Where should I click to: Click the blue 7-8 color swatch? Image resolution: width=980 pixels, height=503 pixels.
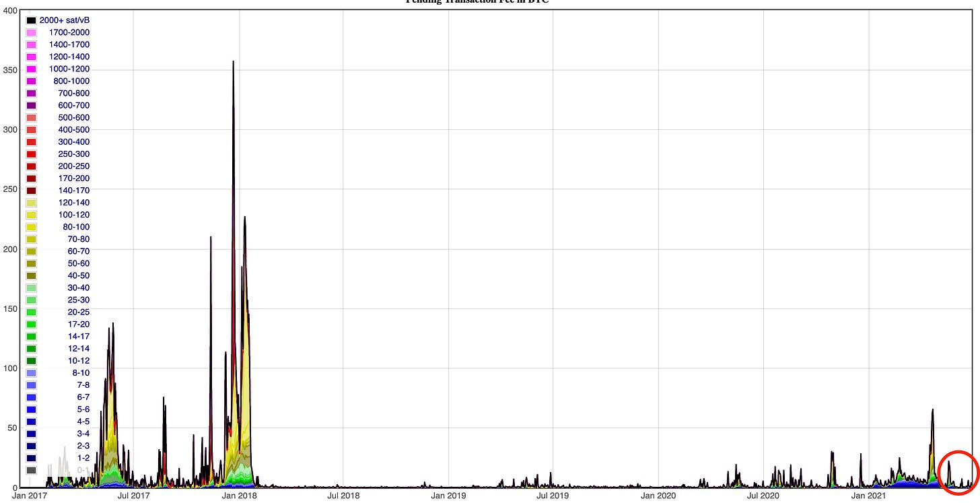pyautogui.click(x=31, y=385)
